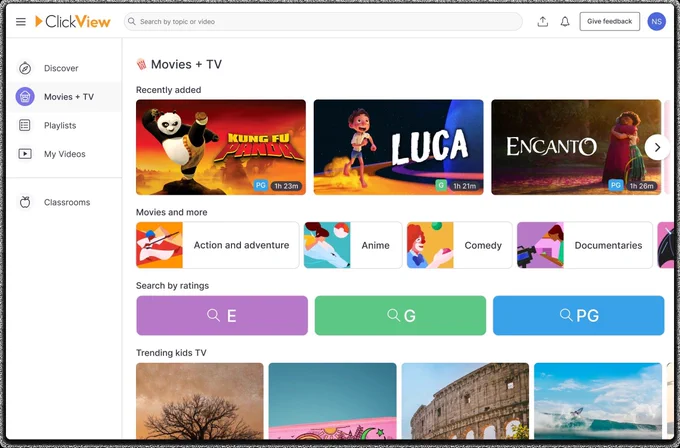Click the Anime category illustration
The width and height of the screenshot is (680, 448).
pyautogui.click(x=327, y=245)
